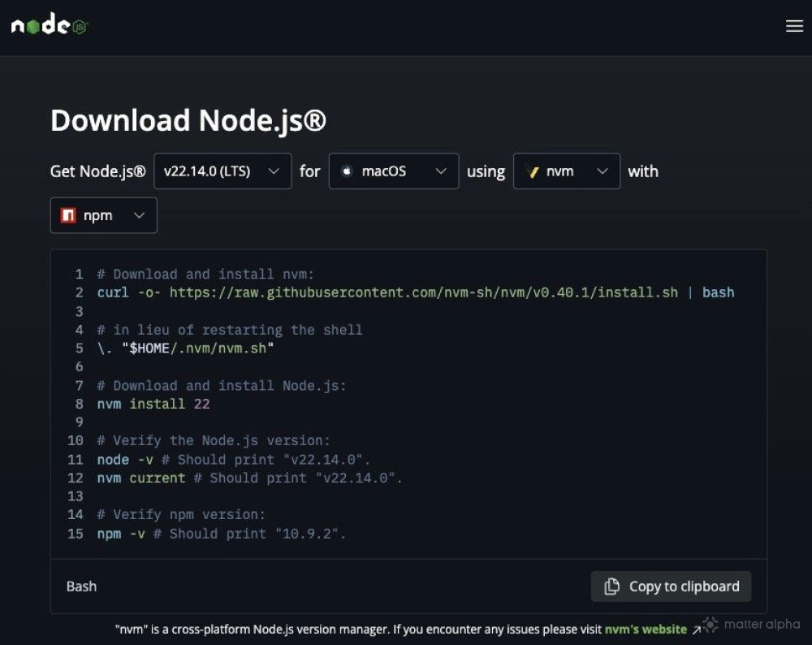Viewport: 812px width, 645px height.
Task: Click the matter alpha watermark logo
Action: 710,624
